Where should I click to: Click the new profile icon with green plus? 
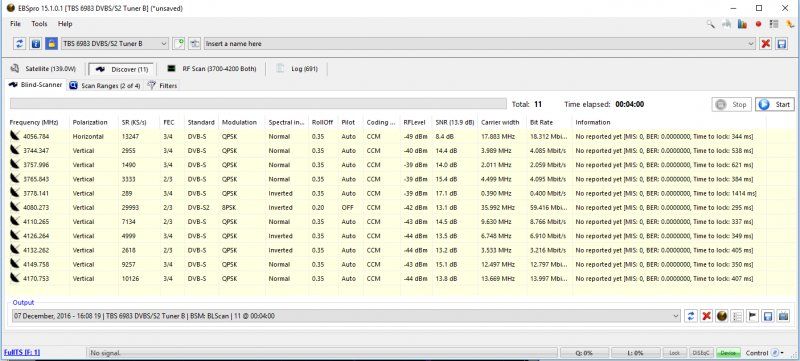pos(179,44)
